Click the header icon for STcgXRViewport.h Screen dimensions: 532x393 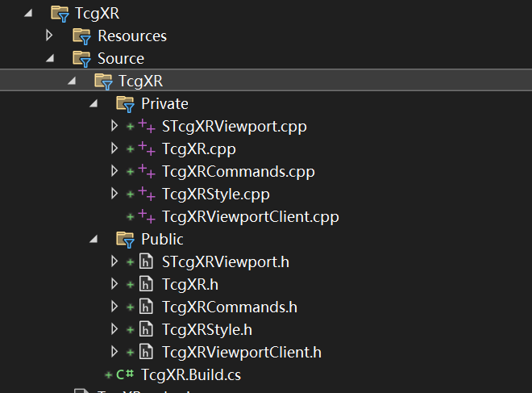[146, 261]
